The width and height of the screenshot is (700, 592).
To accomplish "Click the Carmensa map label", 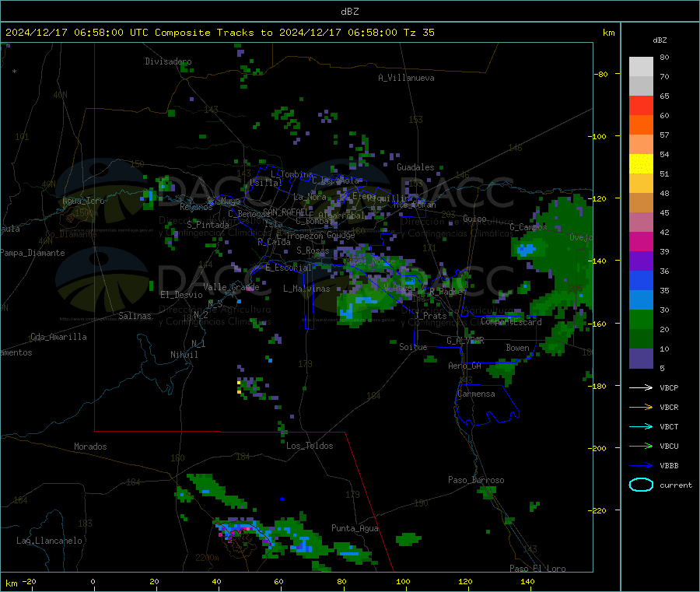I will point(476,394).
